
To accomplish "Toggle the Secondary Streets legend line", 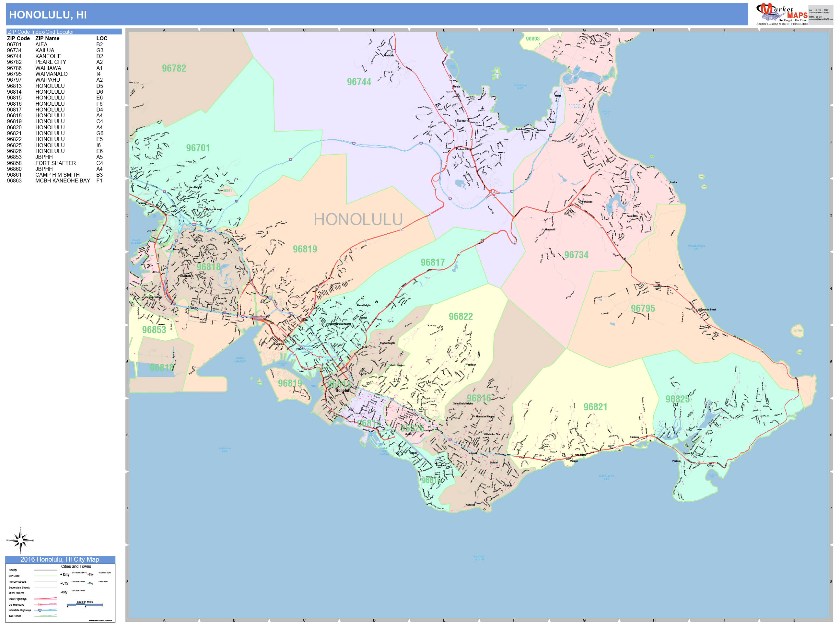I will pyautogui.click(x=46, y=588).
